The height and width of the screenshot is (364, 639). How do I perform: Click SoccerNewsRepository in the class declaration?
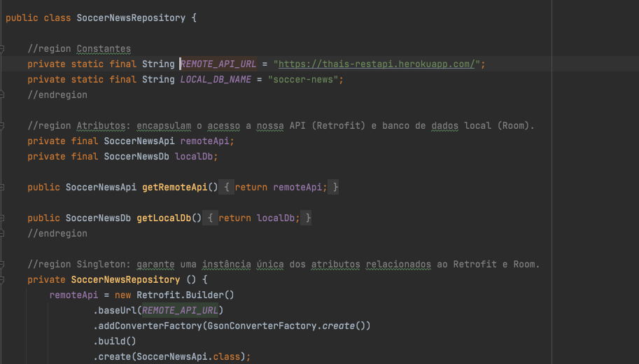click(131, 18)
